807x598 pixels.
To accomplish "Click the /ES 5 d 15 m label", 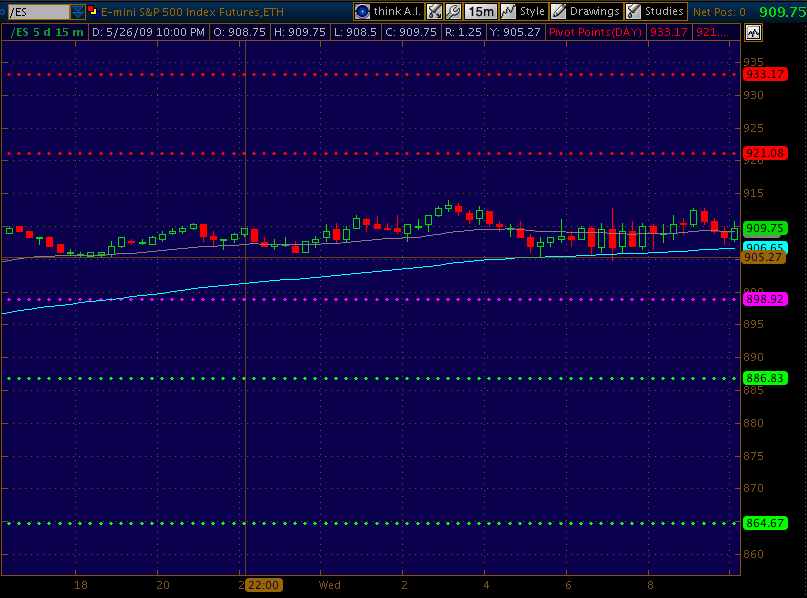I will (x=47, y=32).
